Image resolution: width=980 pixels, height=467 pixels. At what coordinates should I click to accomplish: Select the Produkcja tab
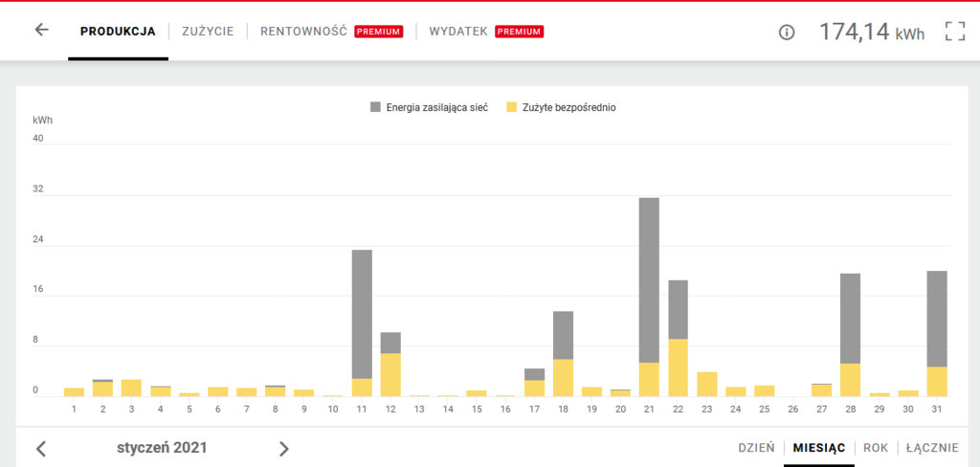118,32
